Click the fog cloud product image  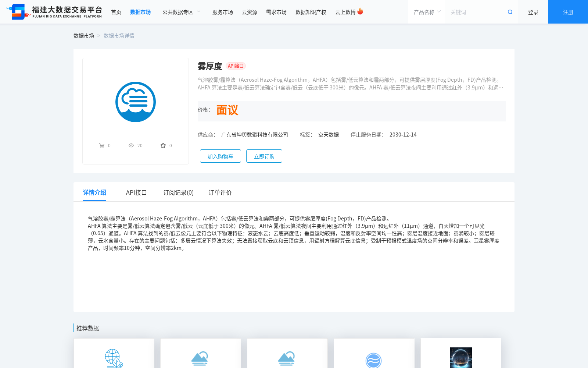[136, 102]
